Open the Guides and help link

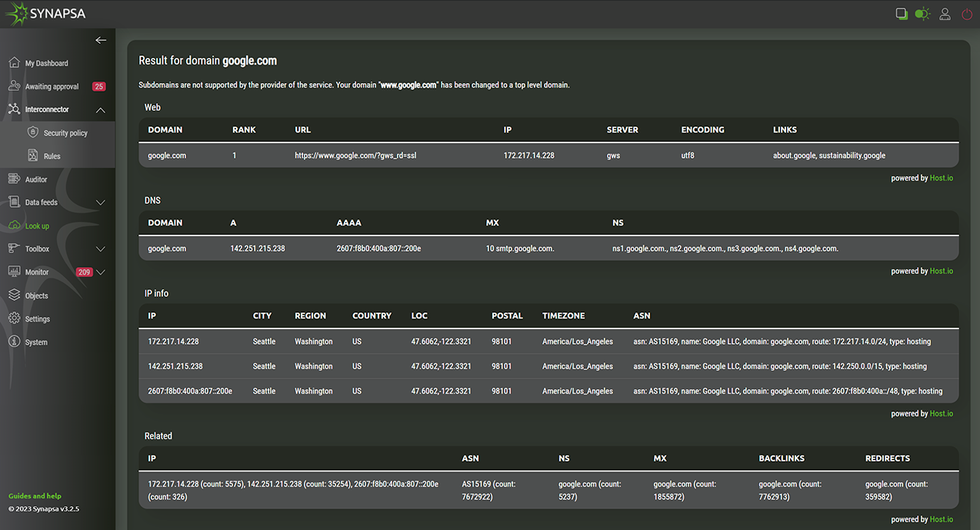(x=35, y=496)
